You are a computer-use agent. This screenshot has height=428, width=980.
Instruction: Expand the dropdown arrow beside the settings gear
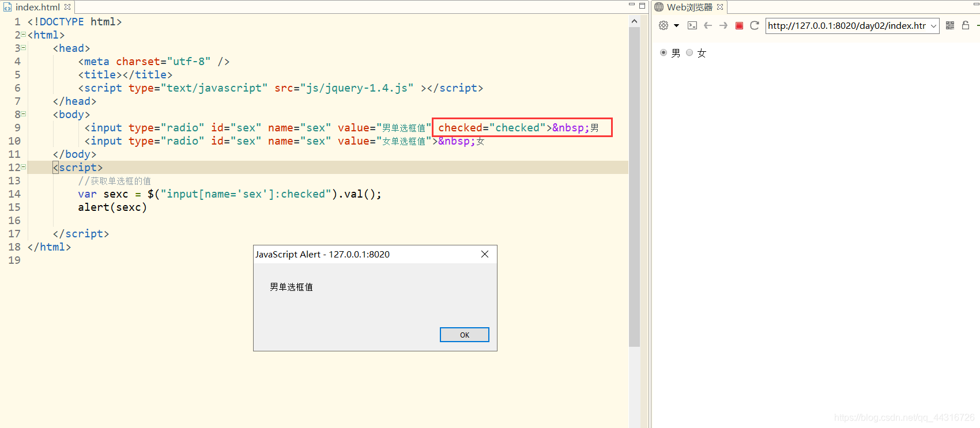tap(676, 25)
